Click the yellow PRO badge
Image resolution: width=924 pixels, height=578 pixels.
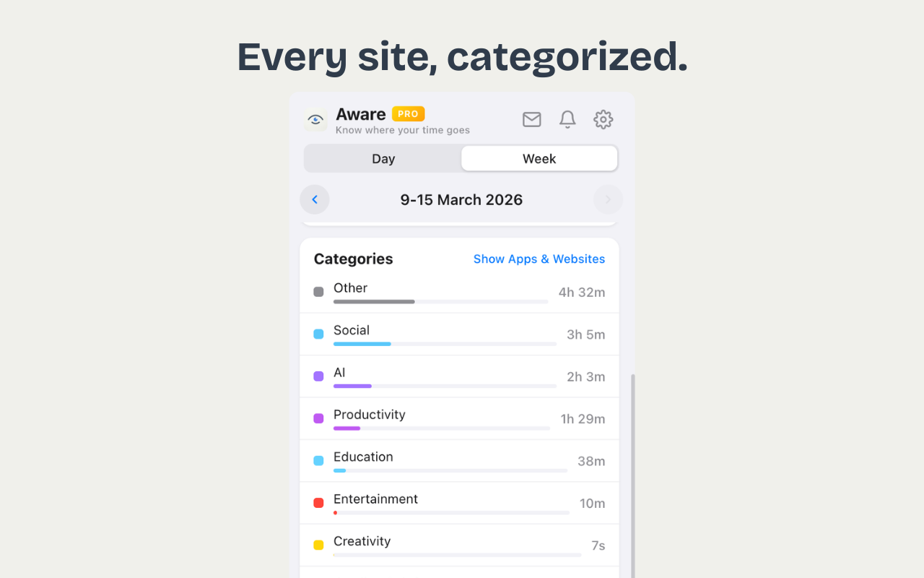[x=408, y=114]
